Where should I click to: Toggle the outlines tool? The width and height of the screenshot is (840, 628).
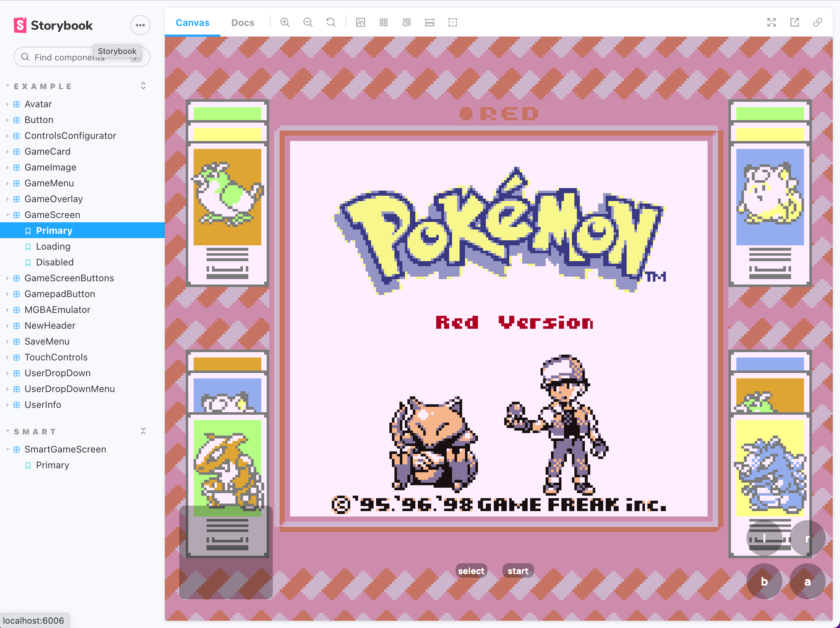[453, 22]
